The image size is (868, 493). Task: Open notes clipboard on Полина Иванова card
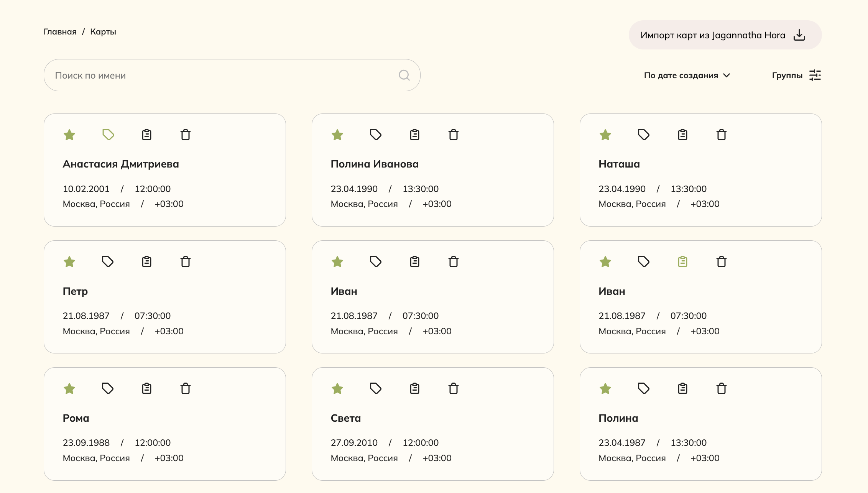(x=414, y=135)
